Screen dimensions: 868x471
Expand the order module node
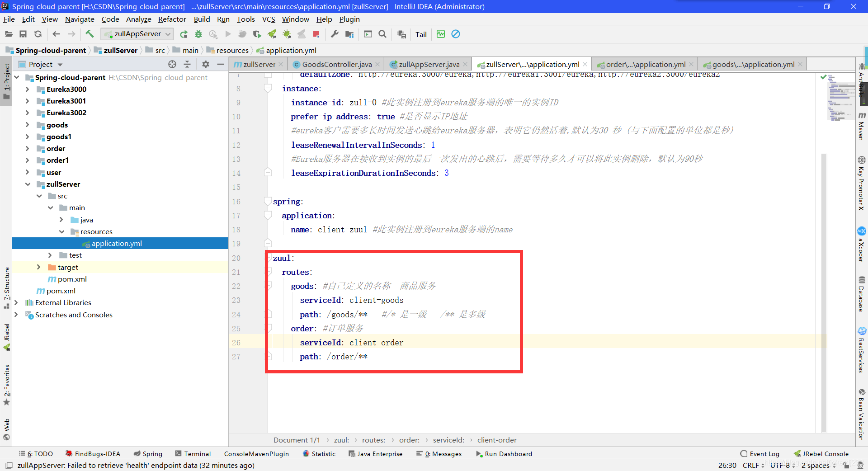pos(27,148)
